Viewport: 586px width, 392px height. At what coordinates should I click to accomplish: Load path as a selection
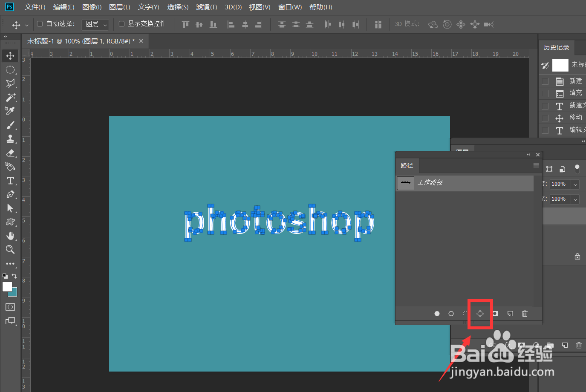click(465, 314)
